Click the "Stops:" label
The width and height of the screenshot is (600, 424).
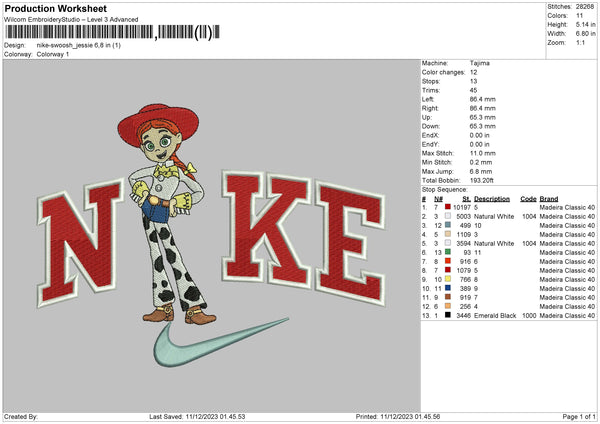coord(431,81)
